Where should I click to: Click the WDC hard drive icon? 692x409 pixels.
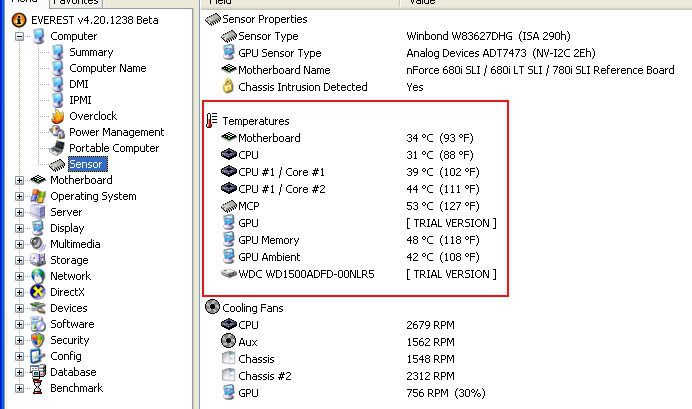point(229,274)
